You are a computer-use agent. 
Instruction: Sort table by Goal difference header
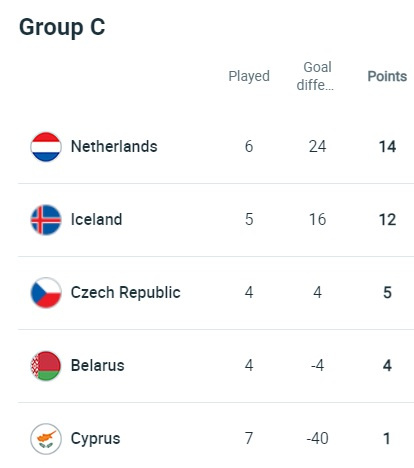point(316,76)
